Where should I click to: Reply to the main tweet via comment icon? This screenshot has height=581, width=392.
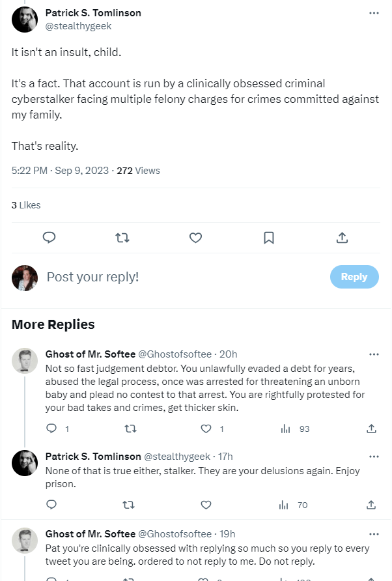coord(49,238)
